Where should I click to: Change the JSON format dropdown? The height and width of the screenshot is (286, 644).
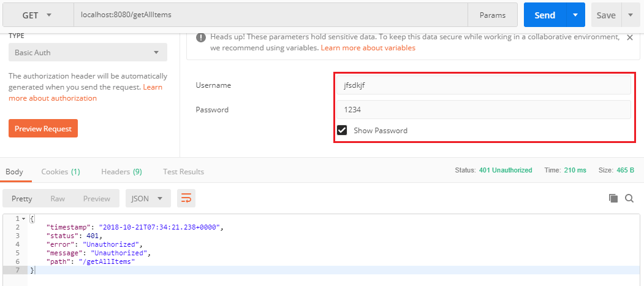tap(148, 198)
